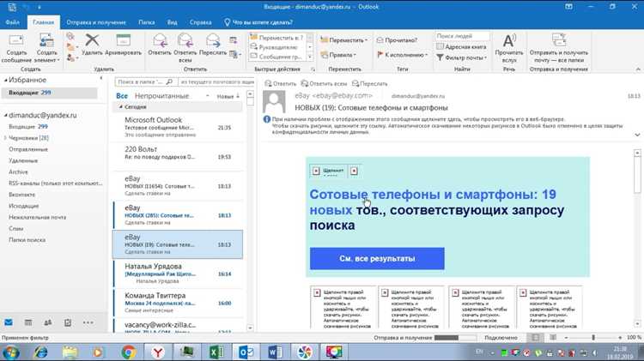Switch to the Справка tab
The width and height of the screenshot is (644, 361).
(200, 22)
